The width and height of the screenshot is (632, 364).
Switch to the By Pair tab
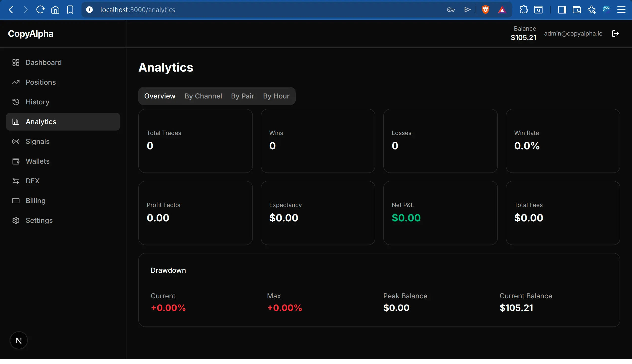pos(242,96)
